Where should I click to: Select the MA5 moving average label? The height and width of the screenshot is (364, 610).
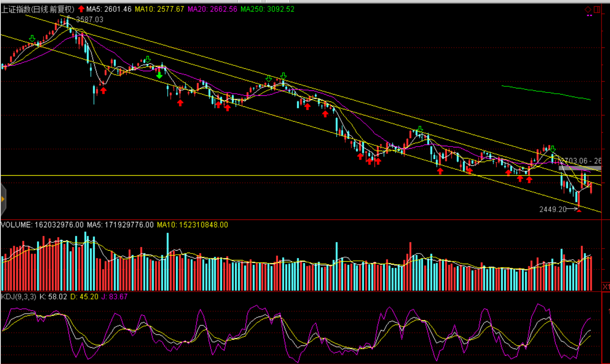tap(109, 9)
